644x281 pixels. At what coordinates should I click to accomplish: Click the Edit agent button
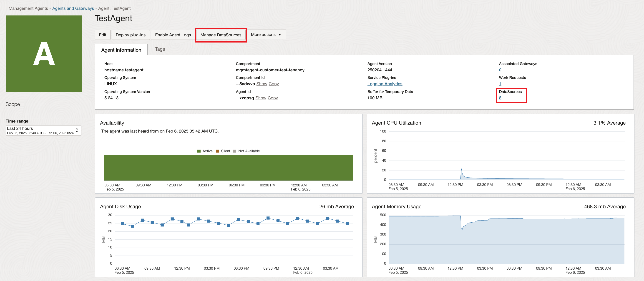tap(102, 35)
